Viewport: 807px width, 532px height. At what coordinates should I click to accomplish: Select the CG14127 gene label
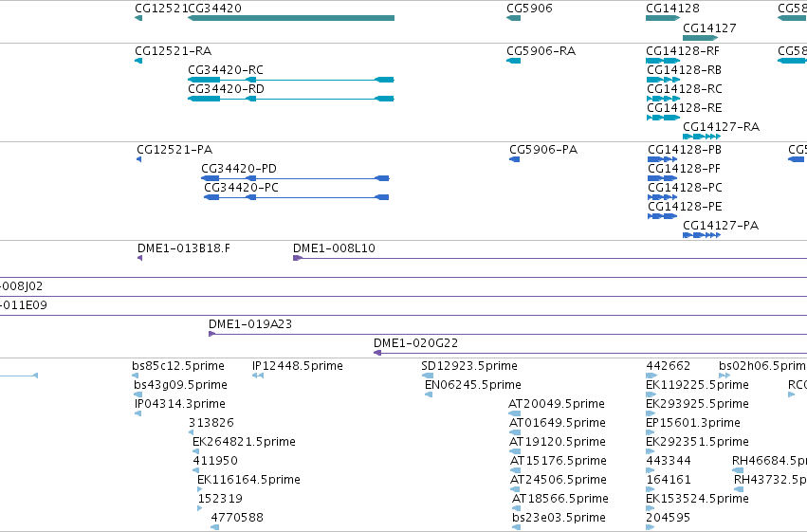(x=709, y=28)
